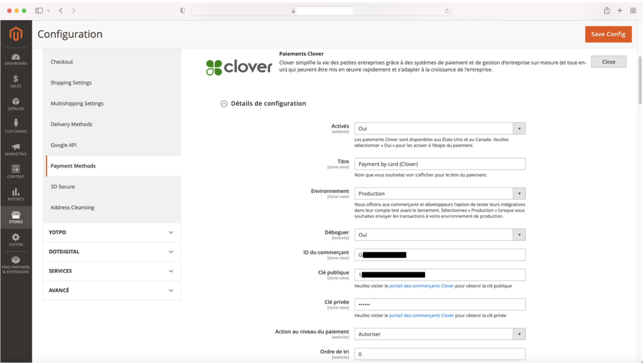Click the Clé privée password field

[440, 305]
